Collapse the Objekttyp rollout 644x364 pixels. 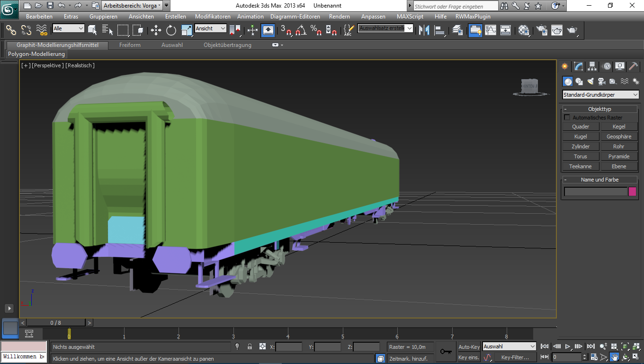click(599, 109)
